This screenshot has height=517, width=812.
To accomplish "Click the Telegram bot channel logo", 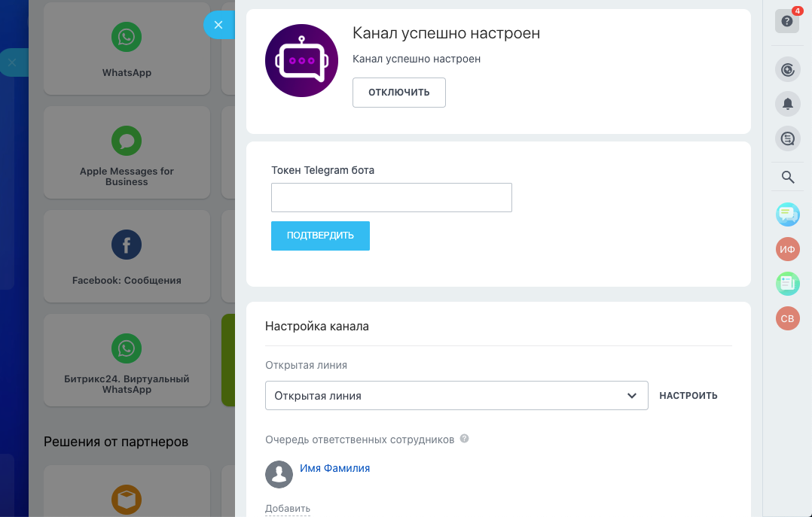I will pos(301,61).
